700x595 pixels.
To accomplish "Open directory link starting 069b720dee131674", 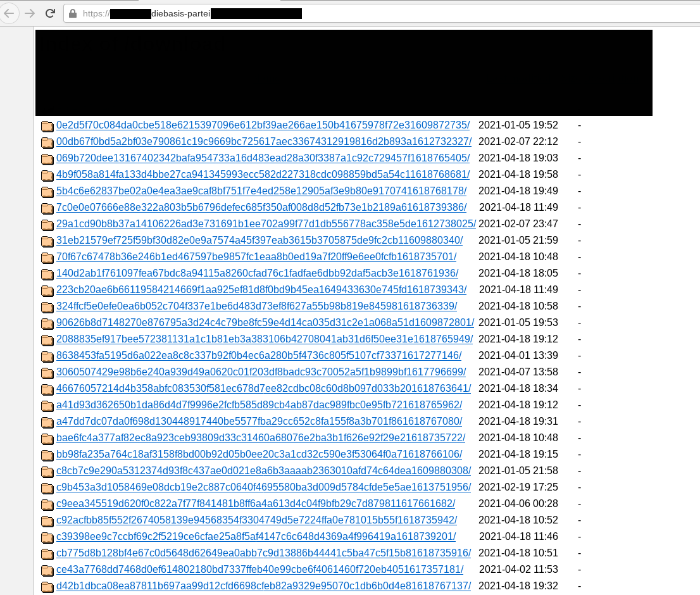I will pyautogui.click(x=263, y=158).
